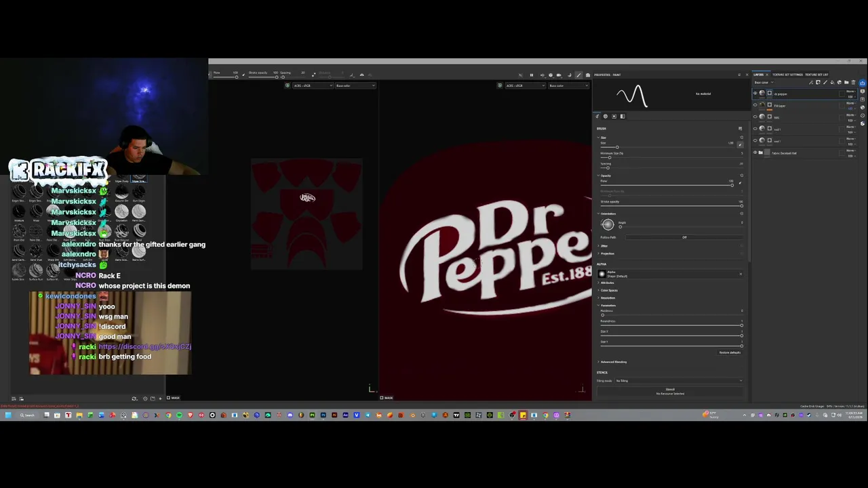Click the reset icon beside Opacity section
868x488 pixels.
click(x=742, y=176)
